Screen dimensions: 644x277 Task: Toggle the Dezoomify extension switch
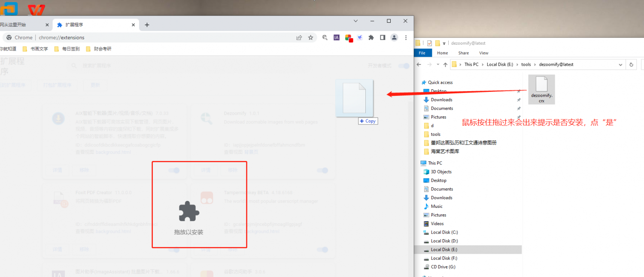322,170
